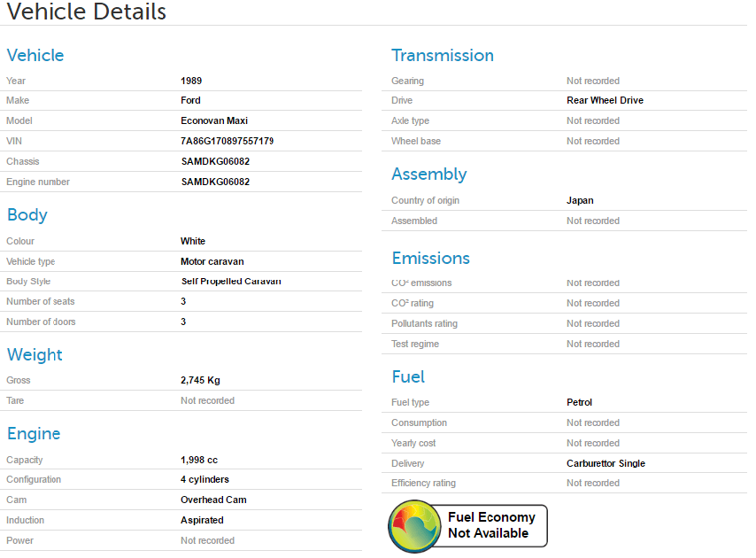The height and width of the screenshot is (558, 756).
Task: Select the VIN number 7A86G170897557179
Action: coord(227,141)
